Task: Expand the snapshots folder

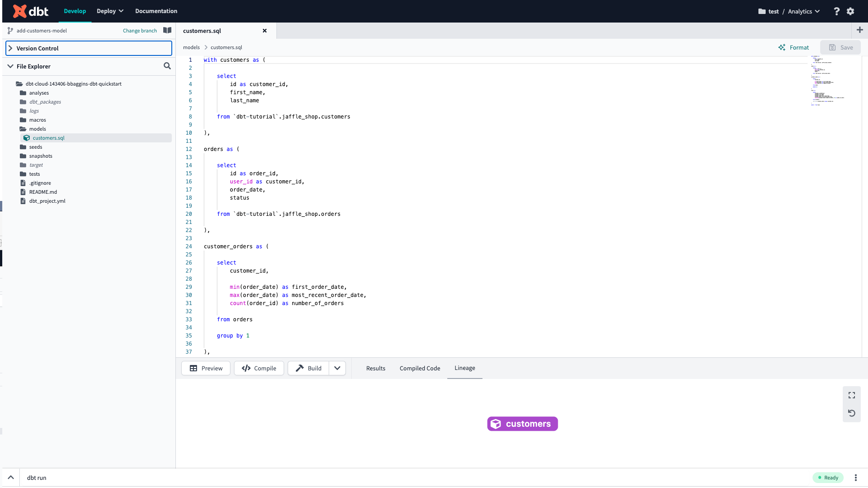Action: point(36,156)
